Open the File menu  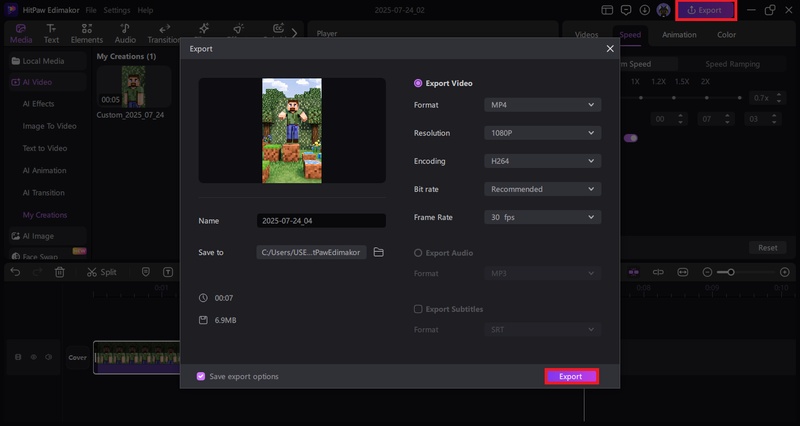click(91, 10)
